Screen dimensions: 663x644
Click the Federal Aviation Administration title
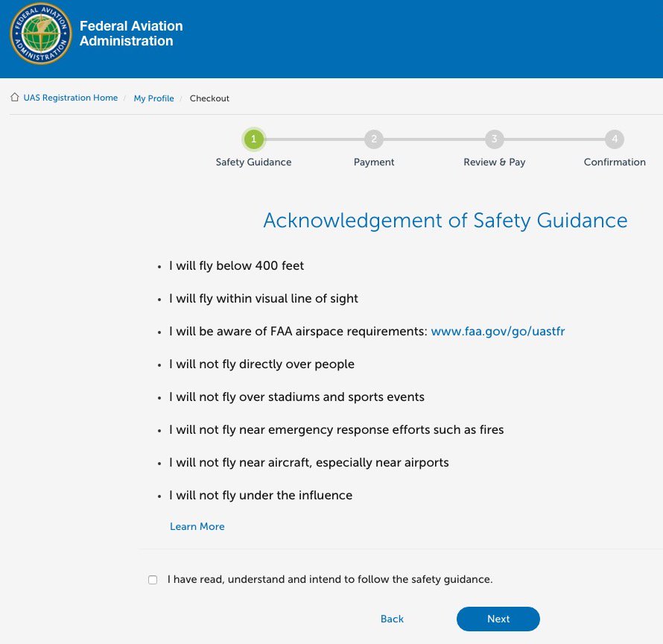tap(131, 34)
